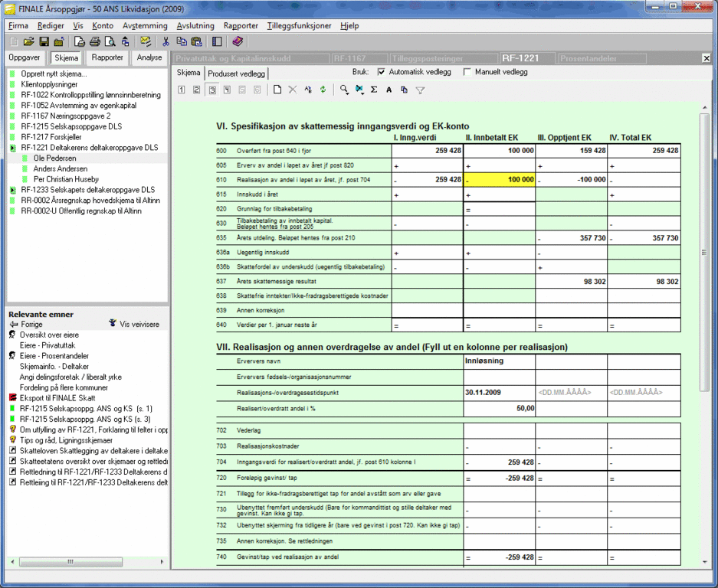The height and width of the screenshot is (588, 718).
Task: Toggle the side panel layout icon
Action: pos(217,42)
